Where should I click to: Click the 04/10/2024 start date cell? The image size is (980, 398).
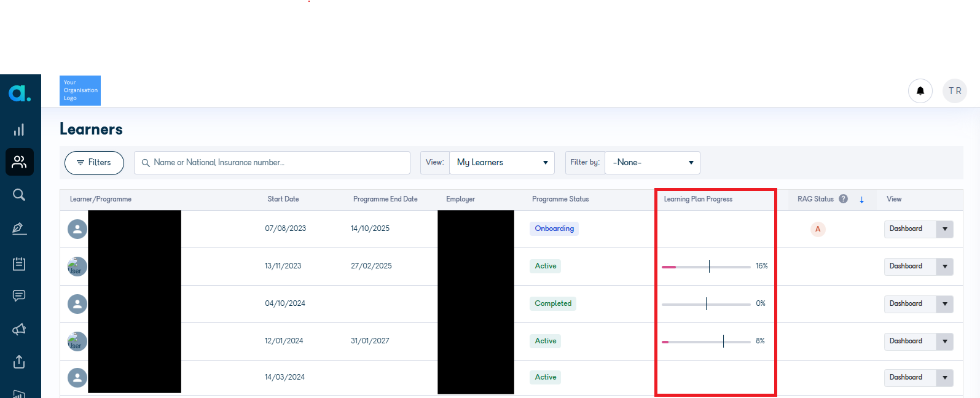[285, 303]
